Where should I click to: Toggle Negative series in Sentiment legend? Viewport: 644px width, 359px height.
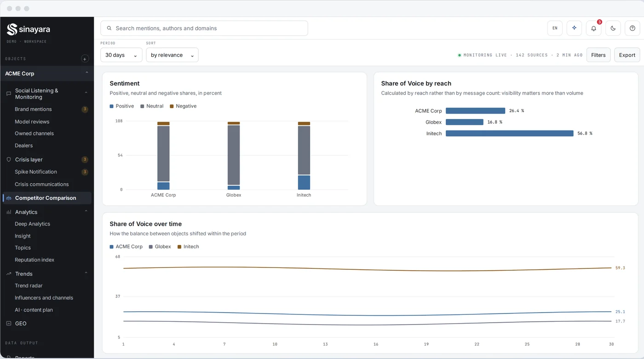pos(183,106)
